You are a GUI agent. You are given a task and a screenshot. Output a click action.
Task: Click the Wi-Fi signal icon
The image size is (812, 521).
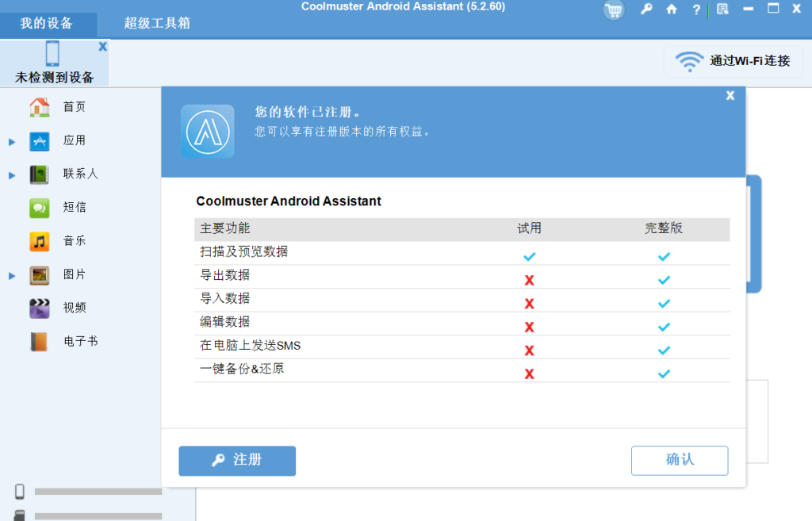point(689,62)
